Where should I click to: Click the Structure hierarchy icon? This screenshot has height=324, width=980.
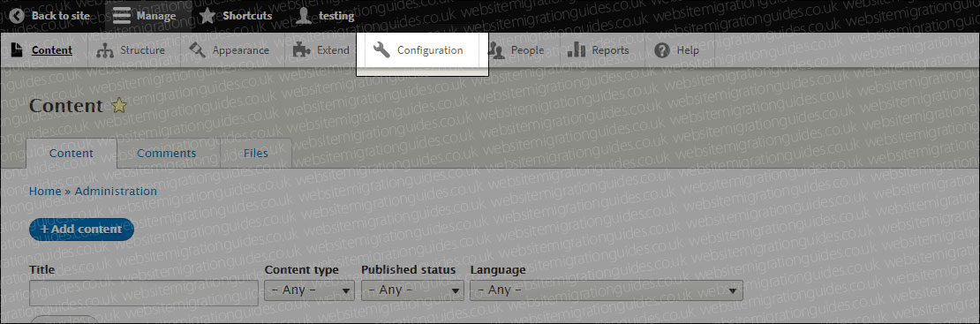(x=104, y=50)
